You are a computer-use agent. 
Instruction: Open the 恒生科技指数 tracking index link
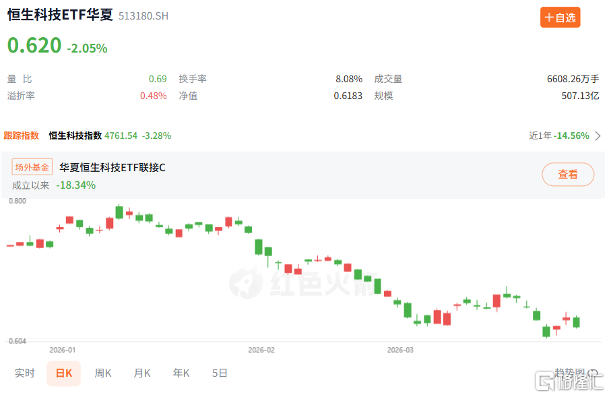[75, 135]
